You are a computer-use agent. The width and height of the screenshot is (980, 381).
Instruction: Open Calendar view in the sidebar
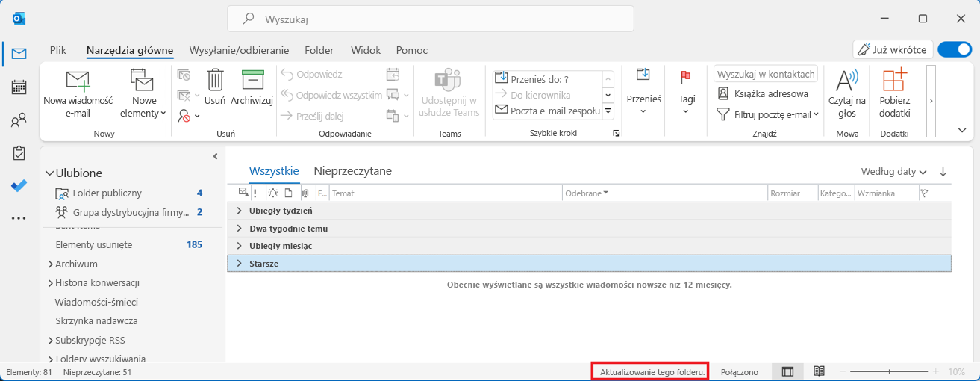(19, 87)
